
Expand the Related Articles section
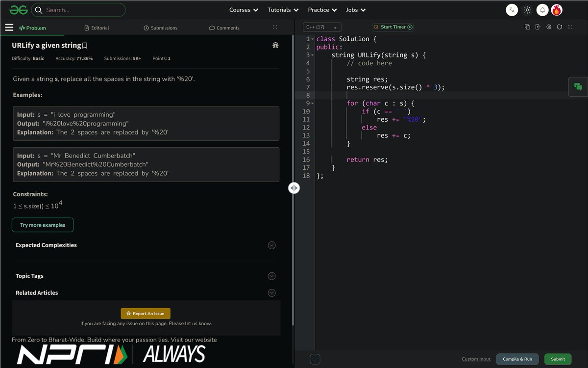coord(272,293)
